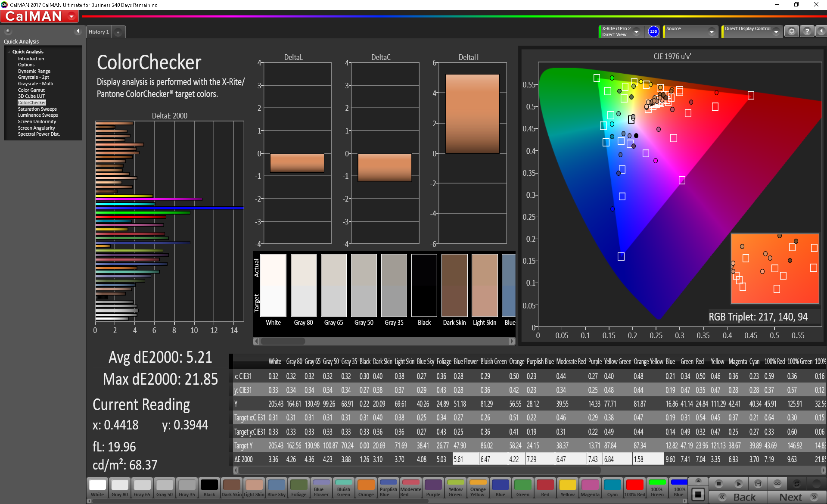Image resolution: width=827 pixels, height=504 pixels.
Task: Collapse the right panel with arrow icon
Action: tap(821, 31)
